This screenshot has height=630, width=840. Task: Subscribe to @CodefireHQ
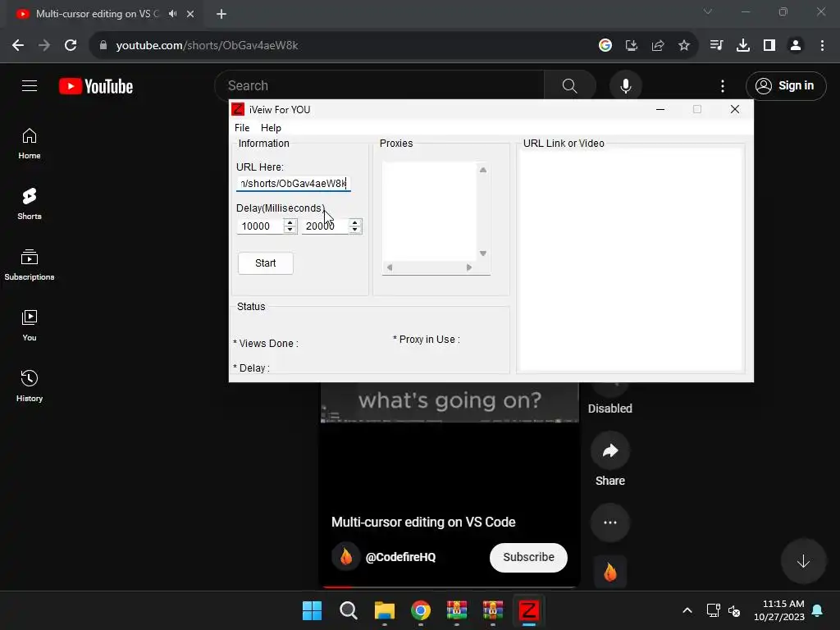tap(528, 557)
